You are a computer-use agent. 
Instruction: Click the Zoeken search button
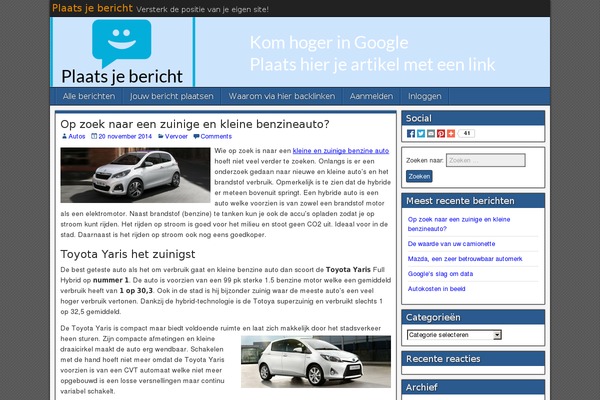pyautogui.click(x=419, y=176)
